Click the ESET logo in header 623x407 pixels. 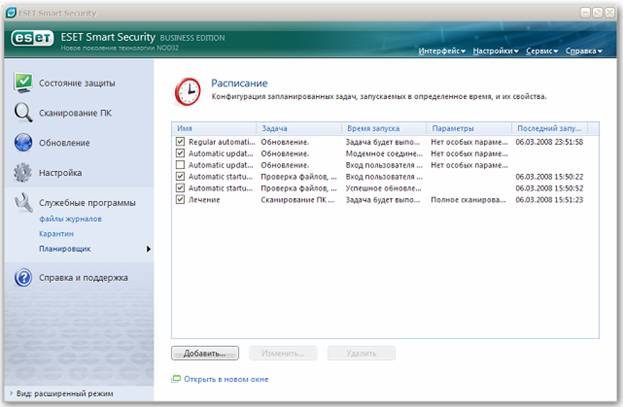tap(32, 42)
